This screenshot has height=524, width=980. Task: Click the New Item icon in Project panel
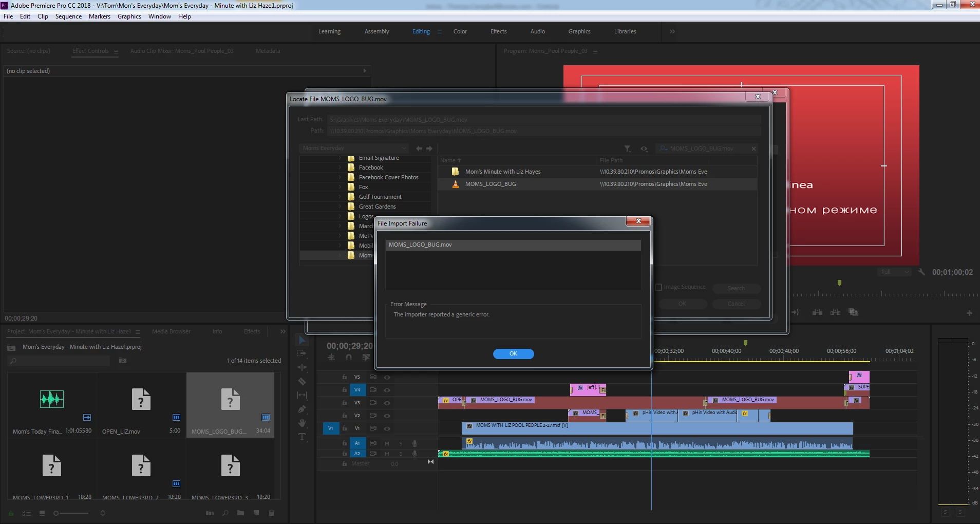pos(256,513)
